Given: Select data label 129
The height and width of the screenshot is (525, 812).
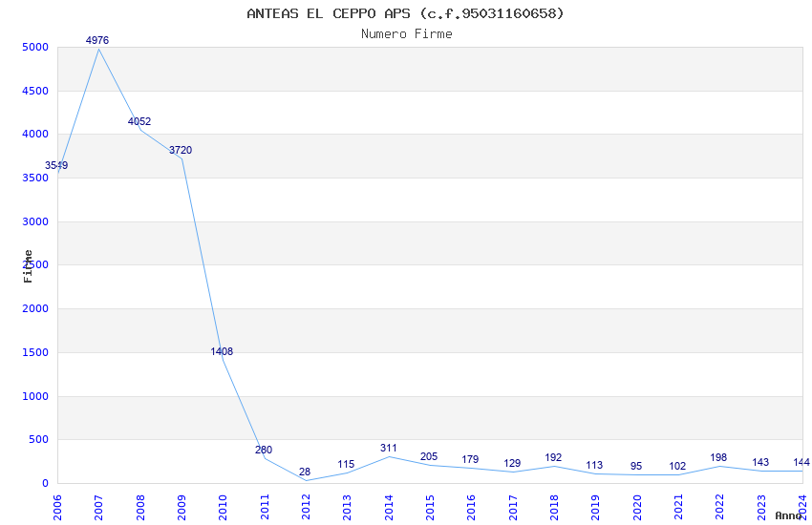Looking at the screenshot, I should (512, 464).
